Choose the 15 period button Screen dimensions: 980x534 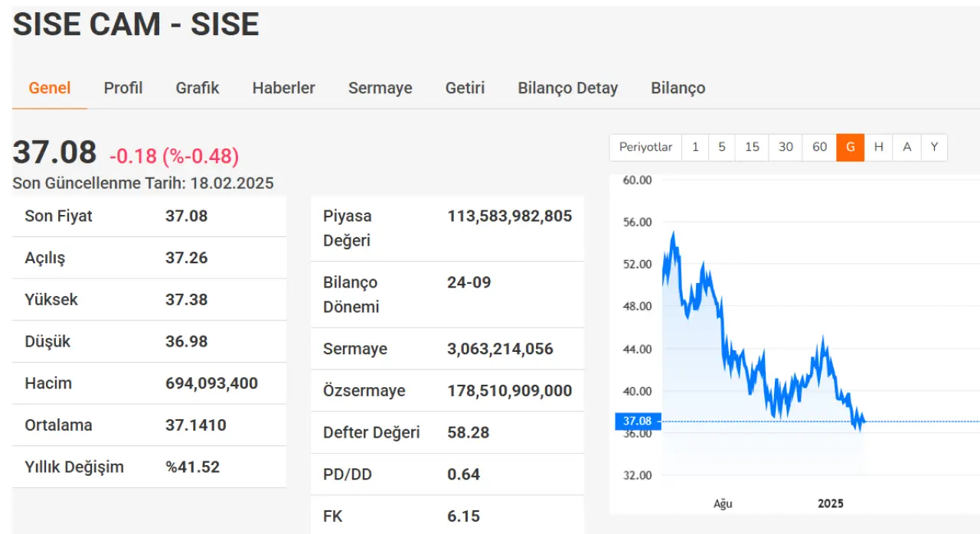[x=752, y=147]
